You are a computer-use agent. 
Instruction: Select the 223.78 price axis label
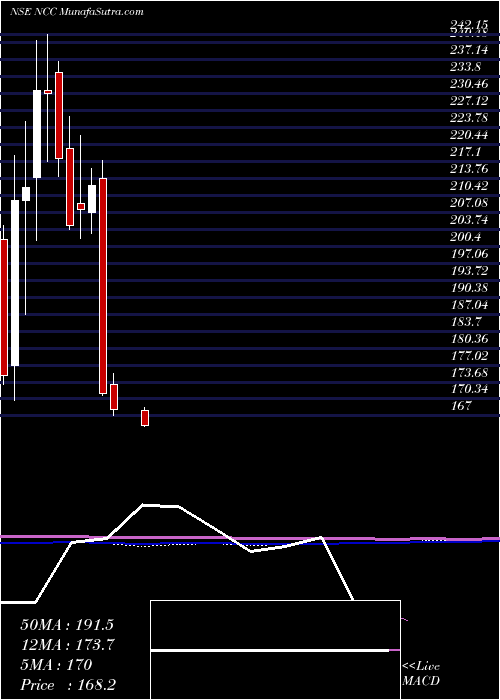point(469,118)
